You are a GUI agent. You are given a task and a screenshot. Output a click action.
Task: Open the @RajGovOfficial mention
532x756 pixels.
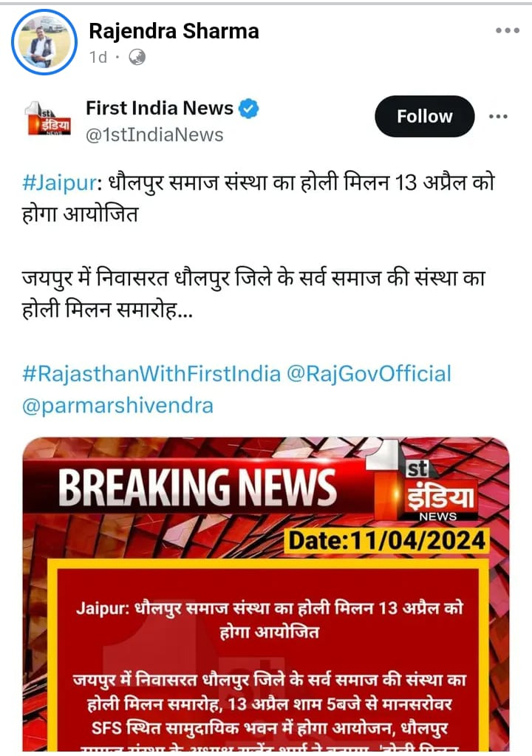(x=369, y=374)
